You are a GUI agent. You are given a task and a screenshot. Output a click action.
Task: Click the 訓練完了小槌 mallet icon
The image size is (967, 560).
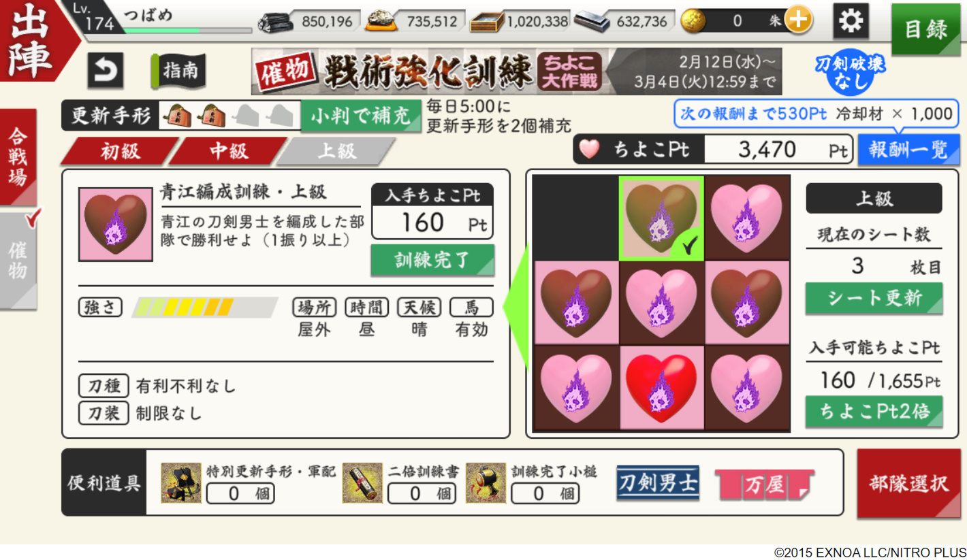[486, 483]
